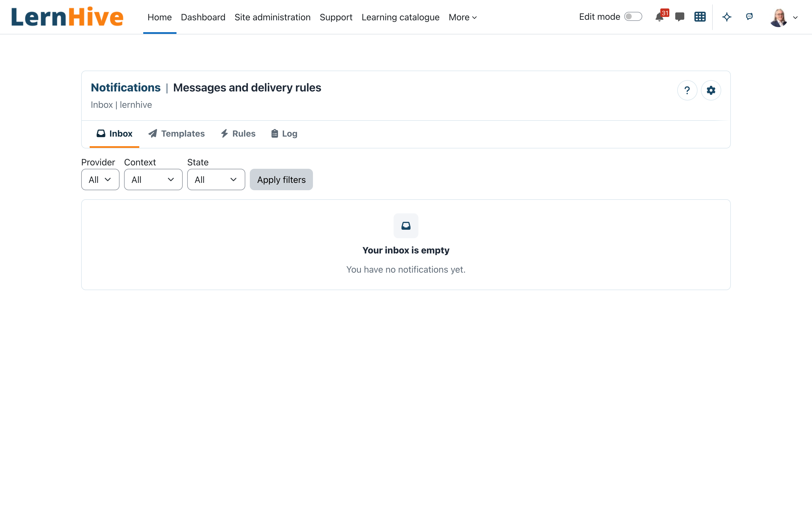The image size is (812, 508).
Task: Open the settings gear icon
Action: [711, 90]
